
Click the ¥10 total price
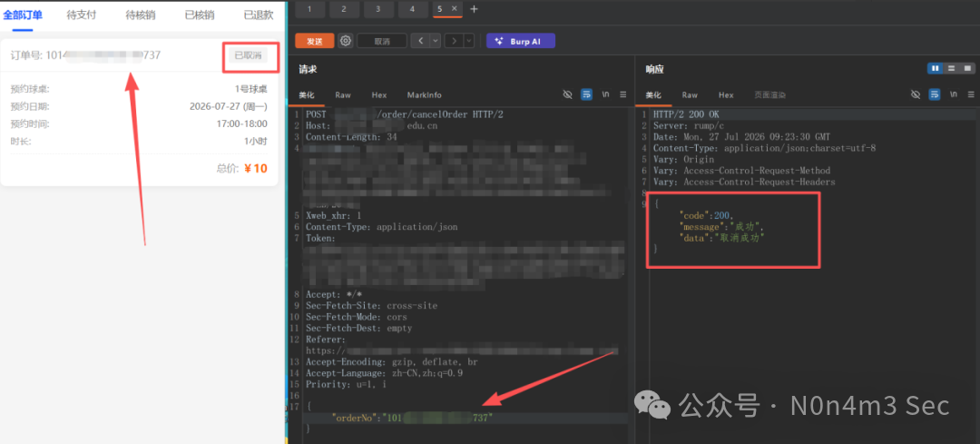256,168
